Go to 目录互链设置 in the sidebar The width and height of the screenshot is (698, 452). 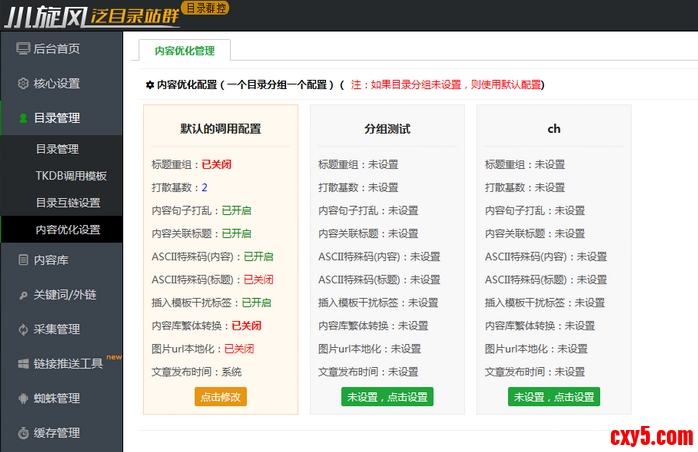tap(68, 203)
